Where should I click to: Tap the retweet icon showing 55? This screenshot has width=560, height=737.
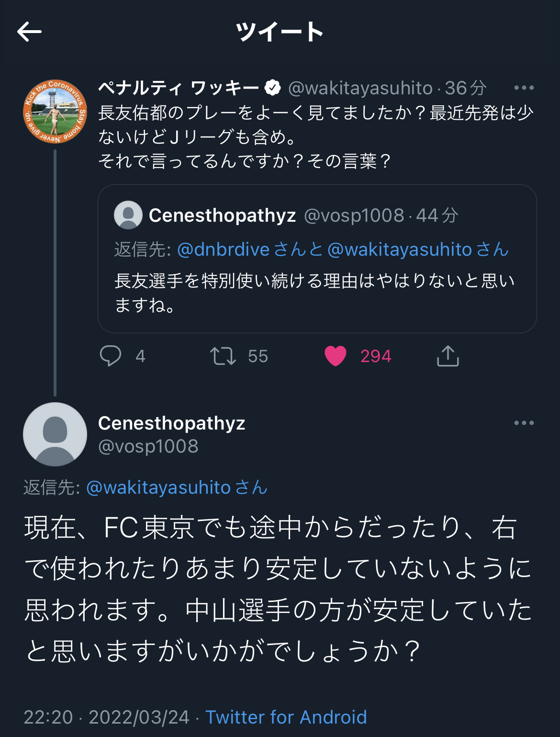click(223, 356)
